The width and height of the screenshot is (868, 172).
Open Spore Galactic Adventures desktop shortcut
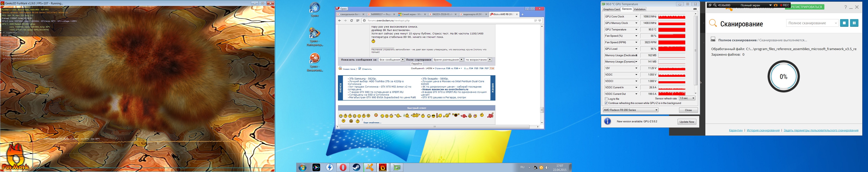tap(315, 62)
